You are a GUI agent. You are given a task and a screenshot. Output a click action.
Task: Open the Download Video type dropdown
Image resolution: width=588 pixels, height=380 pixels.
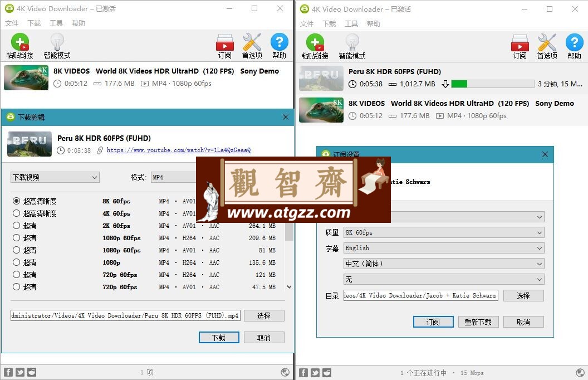pyautogui.click(x=55, y=177)
